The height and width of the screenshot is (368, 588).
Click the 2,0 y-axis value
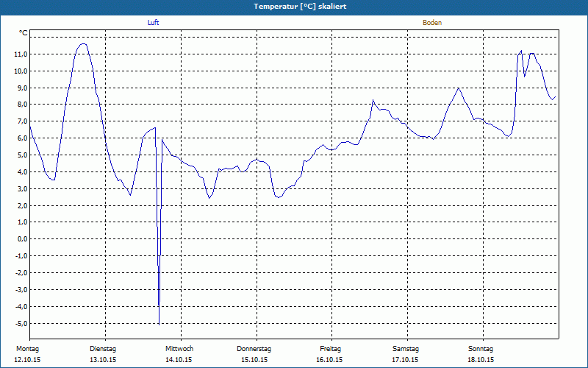click(x=23, y=206)
